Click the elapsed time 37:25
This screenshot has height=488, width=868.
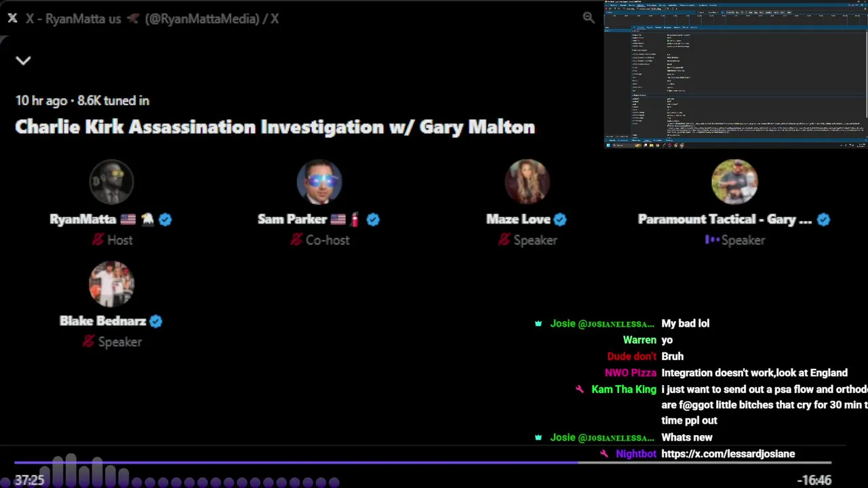pos(29,480)
